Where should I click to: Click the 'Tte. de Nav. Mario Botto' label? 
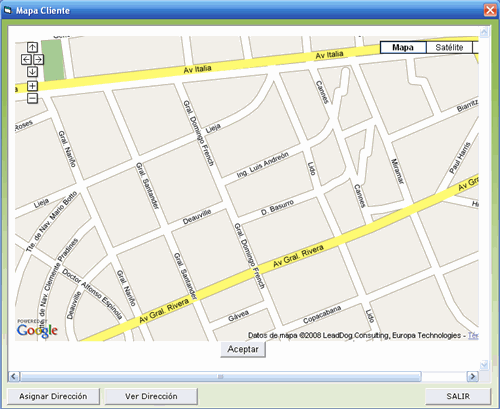pos(52,221)
